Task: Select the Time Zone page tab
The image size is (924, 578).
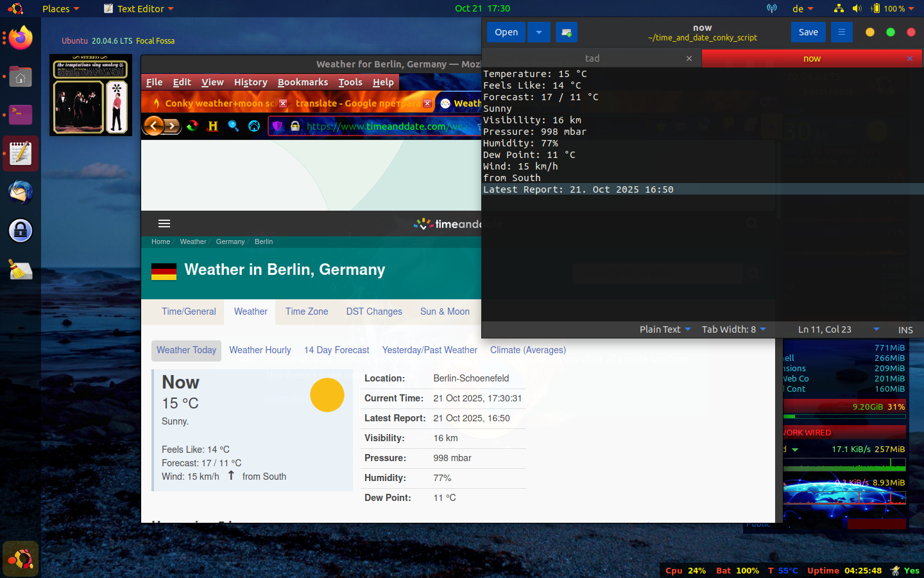Action: point(307,311)
